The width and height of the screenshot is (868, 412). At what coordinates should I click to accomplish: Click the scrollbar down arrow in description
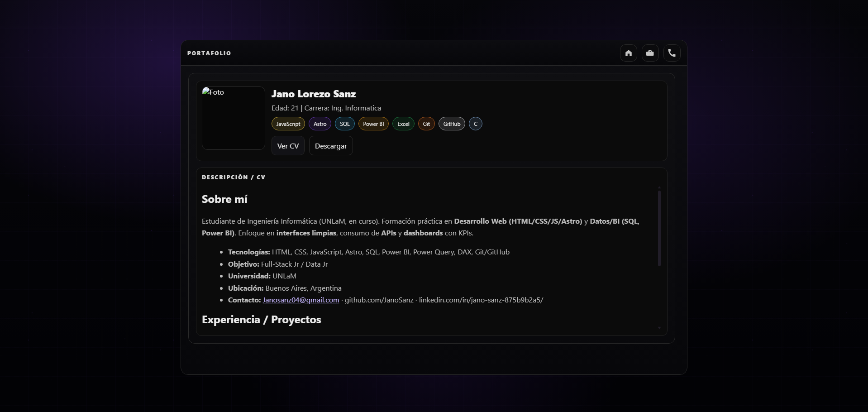pos(659,328)
